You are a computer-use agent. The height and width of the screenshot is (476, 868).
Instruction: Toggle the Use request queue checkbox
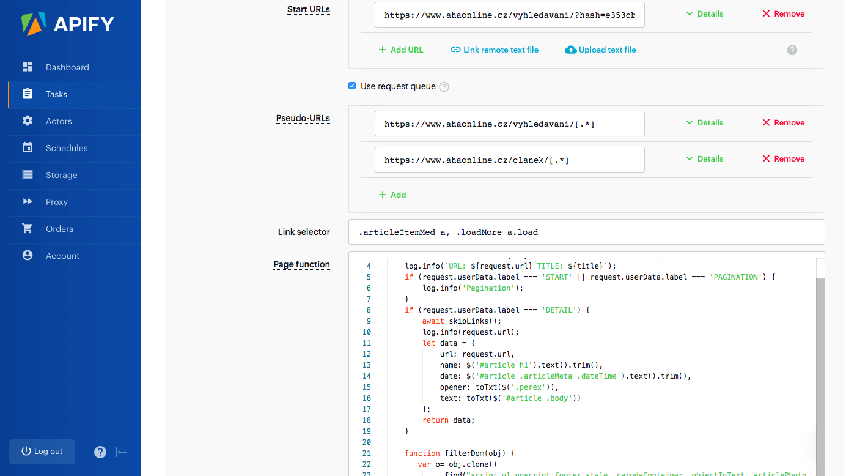point(352,86)
